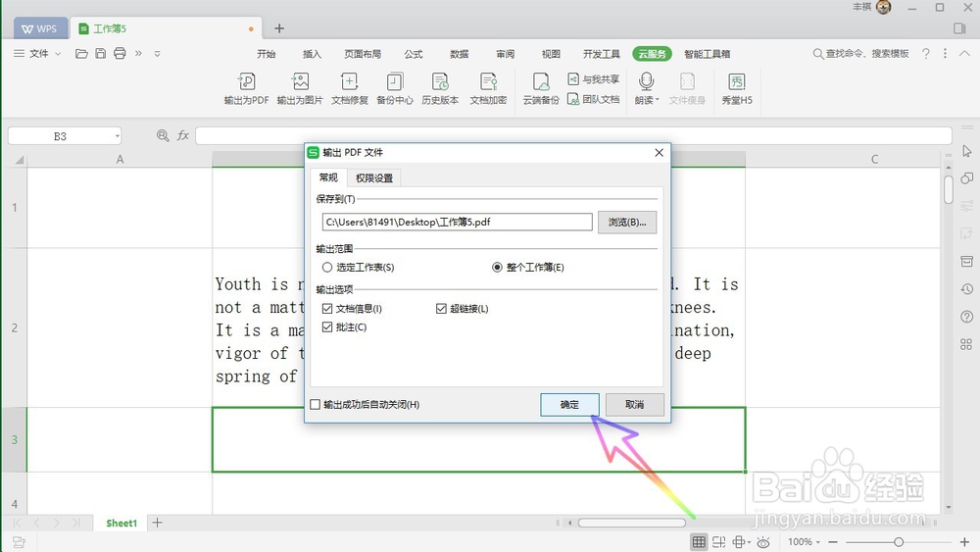Select the 整个工作簿(E) radio option
The width and height of the screenshot is (980, 552).
pos(497,268)
